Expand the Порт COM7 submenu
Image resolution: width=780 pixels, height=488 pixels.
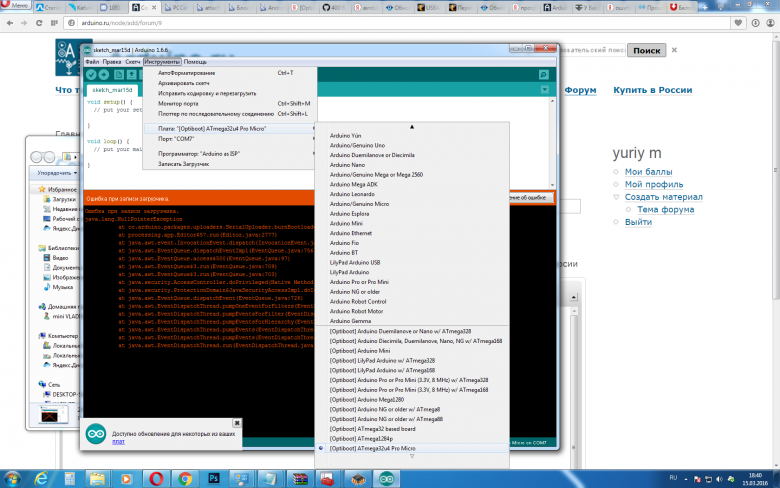click(x=229, y=139)
